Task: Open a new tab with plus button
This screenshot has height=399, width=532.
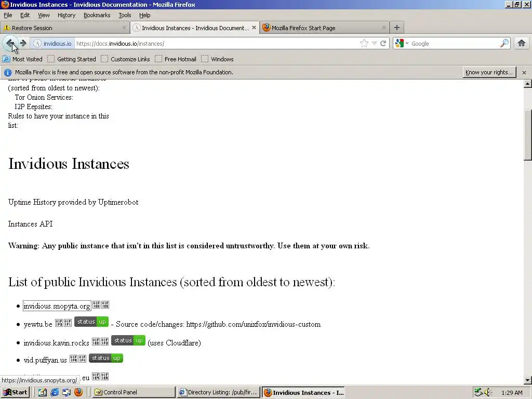Action: pyautogui.click(x=396, y=28)
